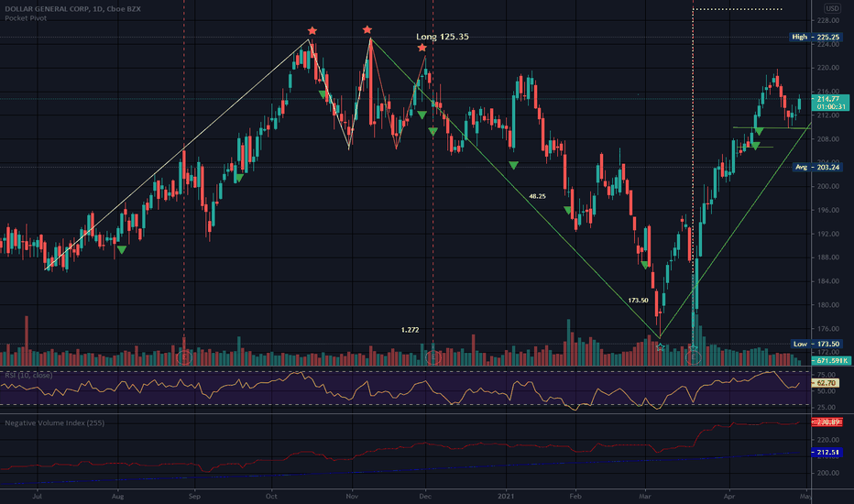The image size is (854, 504).
Task: Select the RSI (10, close) indicator label
Action: [x=29, y=376]
